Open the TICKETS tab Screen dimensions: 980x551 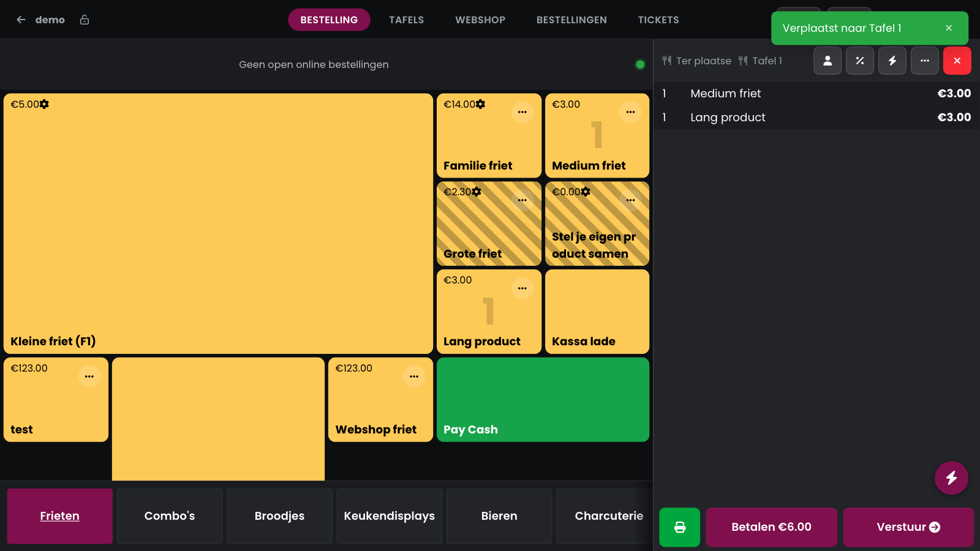pos(658,20)
